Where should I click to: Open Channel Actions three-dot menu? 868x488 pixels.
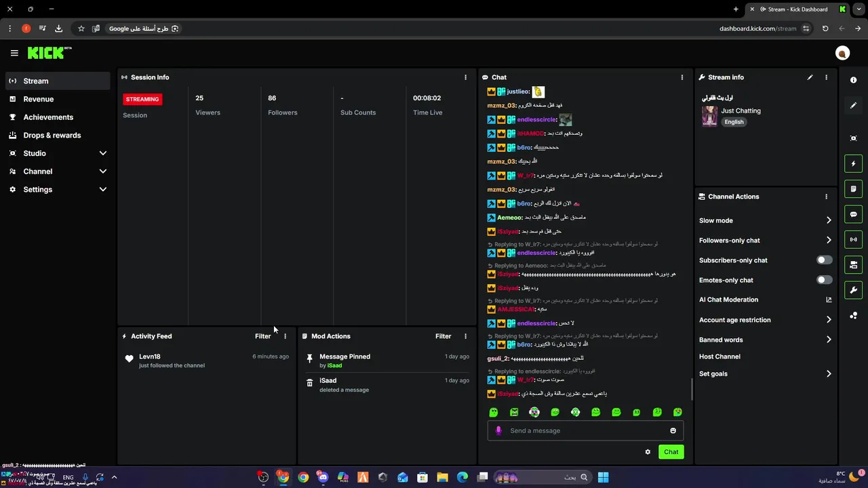click(826, 197)
